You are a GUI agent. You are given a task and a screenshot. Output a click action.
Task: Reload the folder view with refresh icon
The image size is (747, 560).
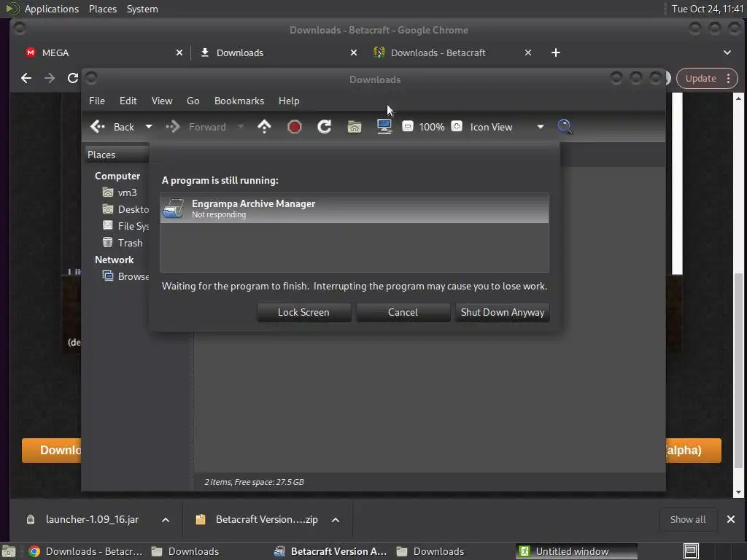coord(325,127)
